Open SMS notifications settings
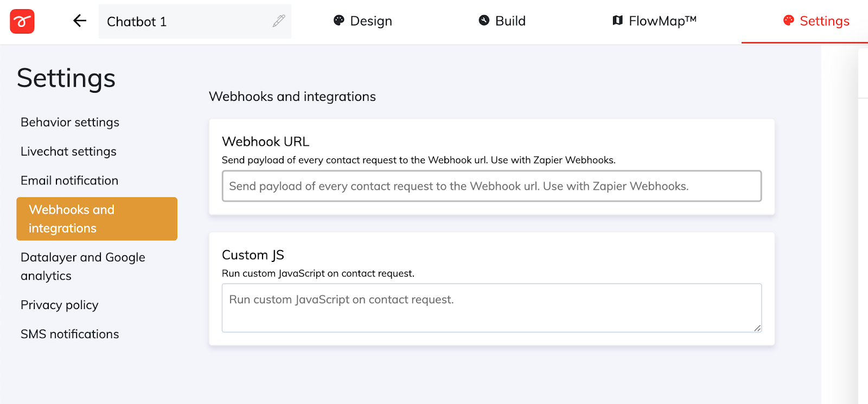Screen dimensions: 868x404 click(70, 334)
